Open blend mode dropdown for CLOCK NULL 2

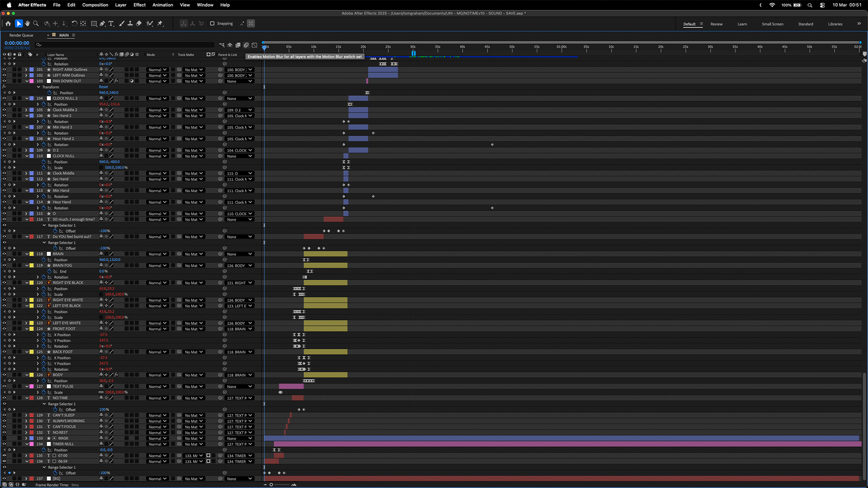[157, 99]
